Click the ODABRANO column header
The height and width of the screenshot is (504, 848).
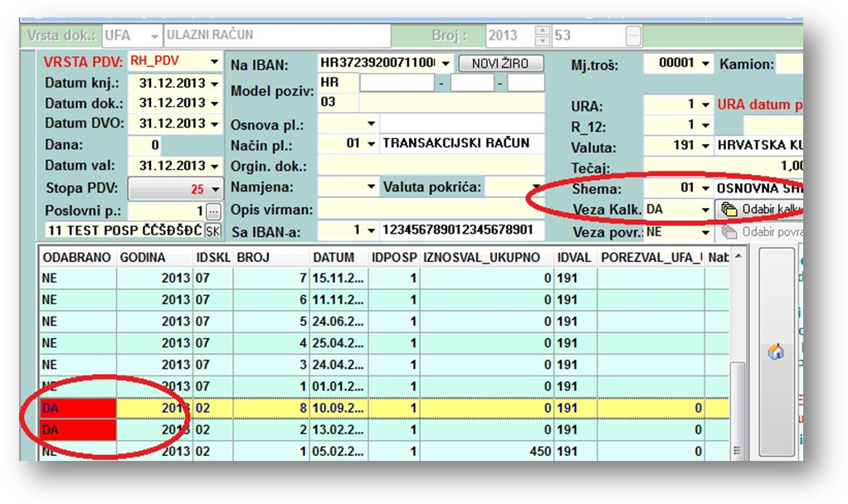(77, 258)
